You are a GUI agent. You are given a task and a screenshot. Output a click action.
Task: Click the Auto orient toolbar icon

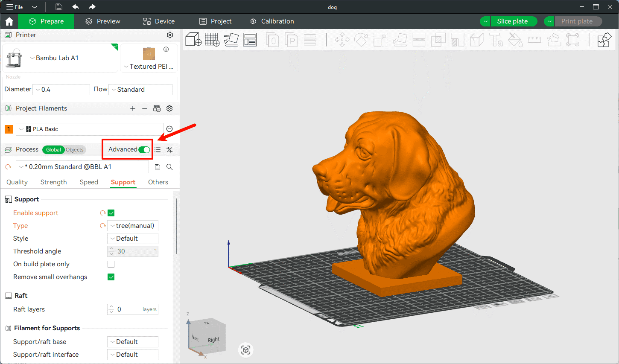click(231, 40)
